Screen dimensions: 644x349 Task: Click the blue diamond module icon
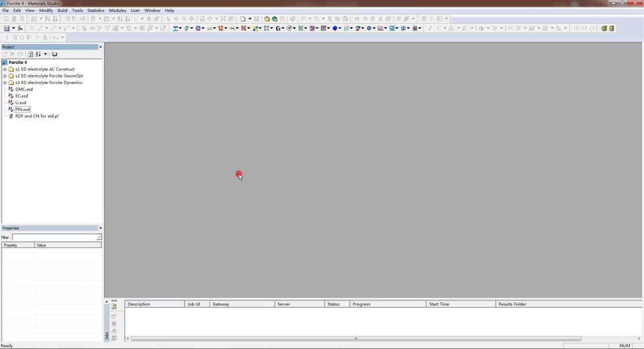point(335,28)
